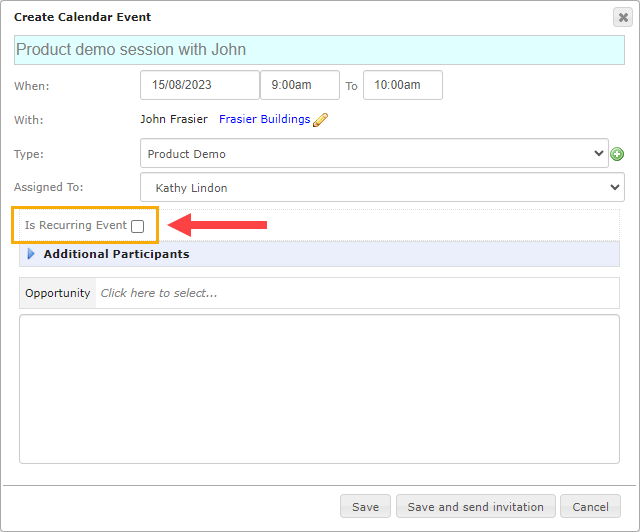Click the Save button
The width and height of the screenshot is (640, 532).
[365, 506]
